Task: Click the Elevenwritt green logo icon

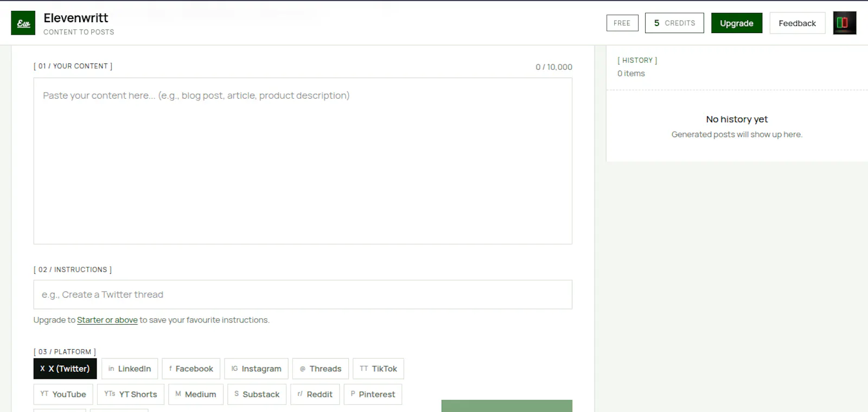Action: [23, 23]
